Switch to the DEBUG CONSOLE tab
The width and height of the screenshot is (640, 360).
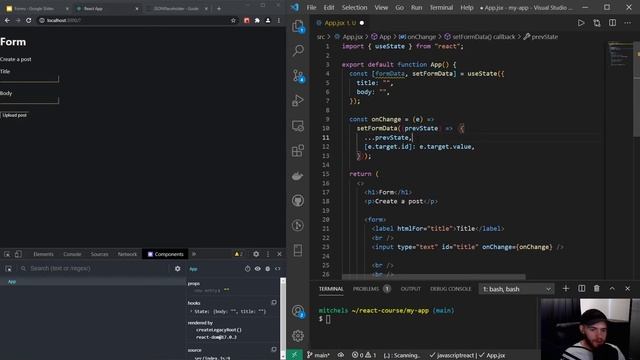pos(451,289)
